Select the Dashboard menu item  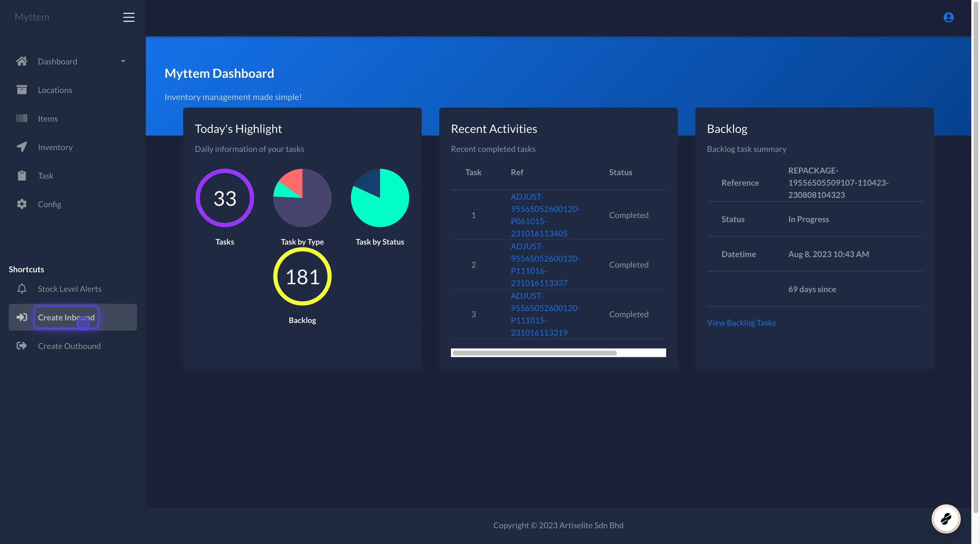point(58,61)
